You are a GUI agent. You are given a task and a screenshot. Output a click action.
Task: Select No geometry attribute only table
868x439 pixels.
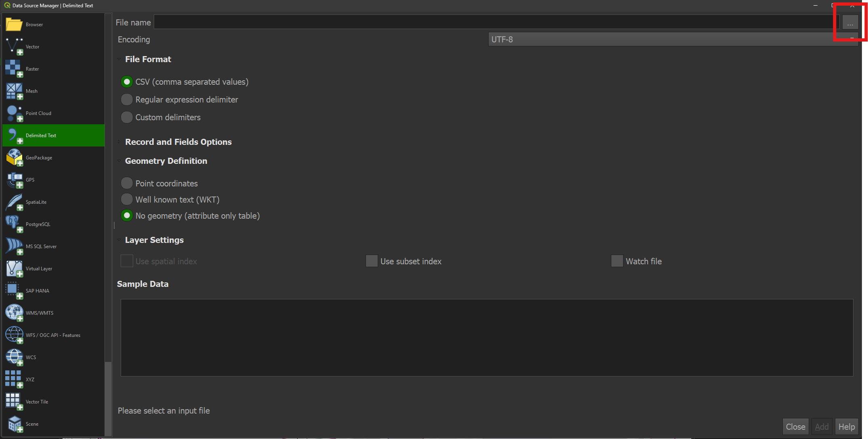(x=127, y=215)
